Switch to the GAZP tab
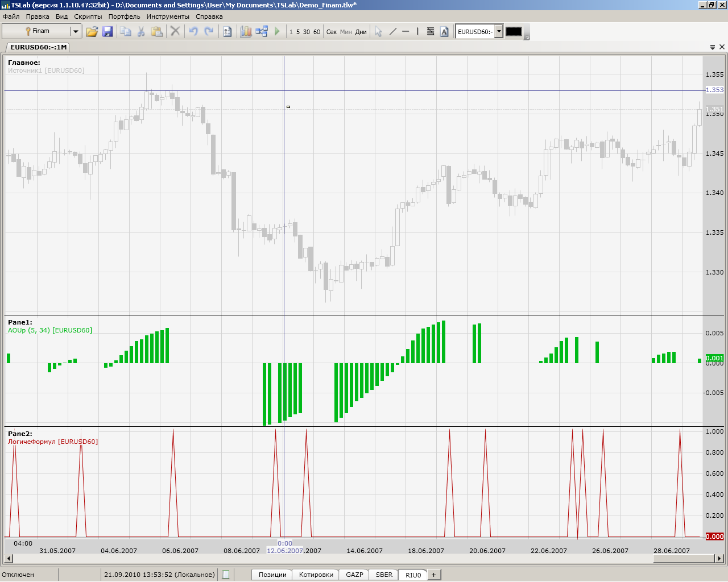Screen dimensions: 728x582 [354, 575]
